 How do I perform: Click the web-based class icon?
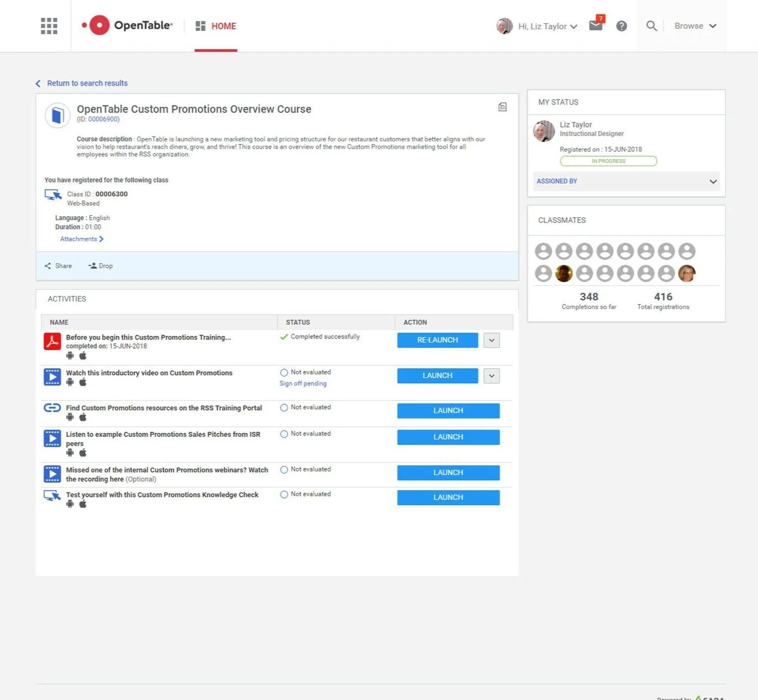(53, 195)
